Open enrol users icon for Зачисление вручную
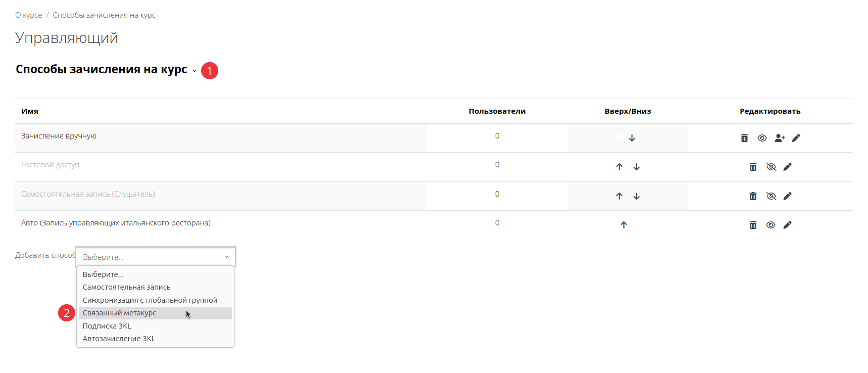Viewport: 868px width, 373px height. [780, 138]
